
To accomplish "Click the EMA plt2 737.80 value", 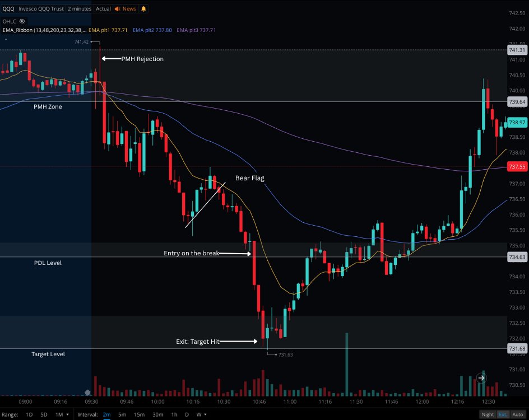I will (152, 30).
